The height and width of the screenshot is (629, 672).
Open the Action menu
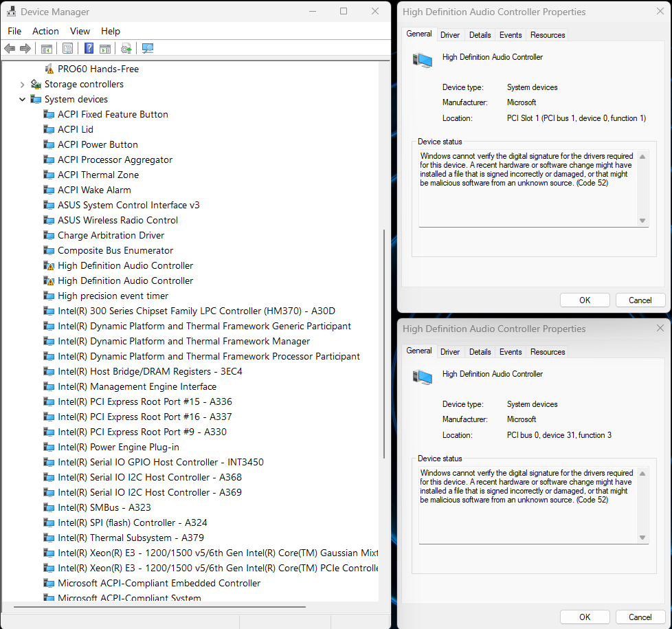coord(45,32)
